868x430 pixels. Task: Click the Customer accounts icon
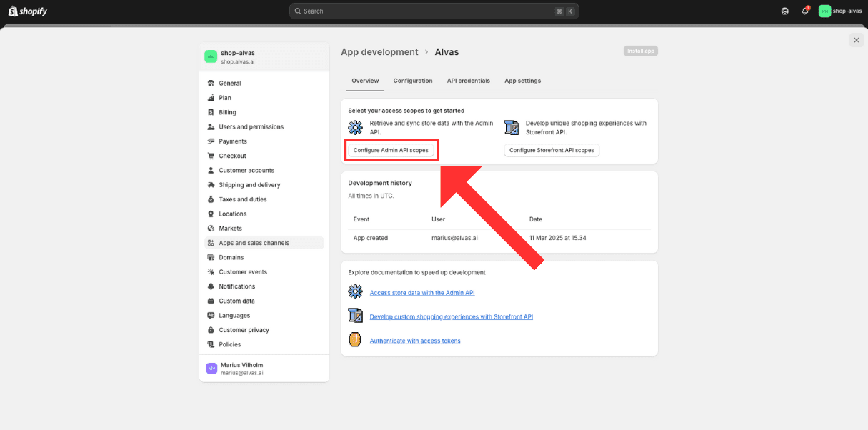point(211,170)
